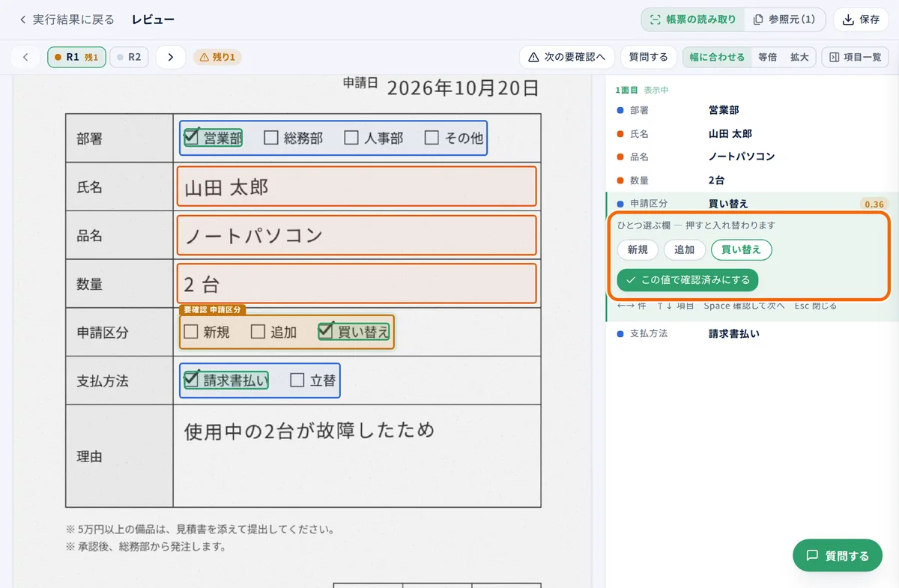Open 参照元（1） view
899x588 pixels.
coord(784,19)
